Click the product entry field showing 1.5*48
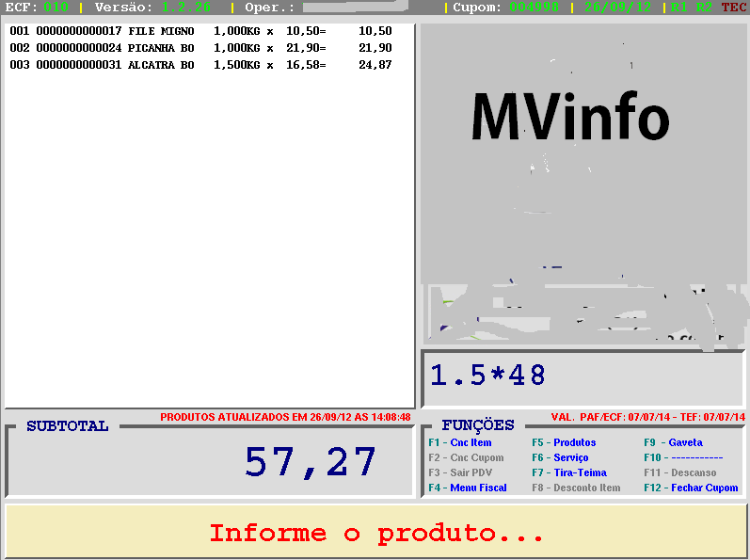The image size is (750, 560). pyautogui.click(x=582, y=378)
